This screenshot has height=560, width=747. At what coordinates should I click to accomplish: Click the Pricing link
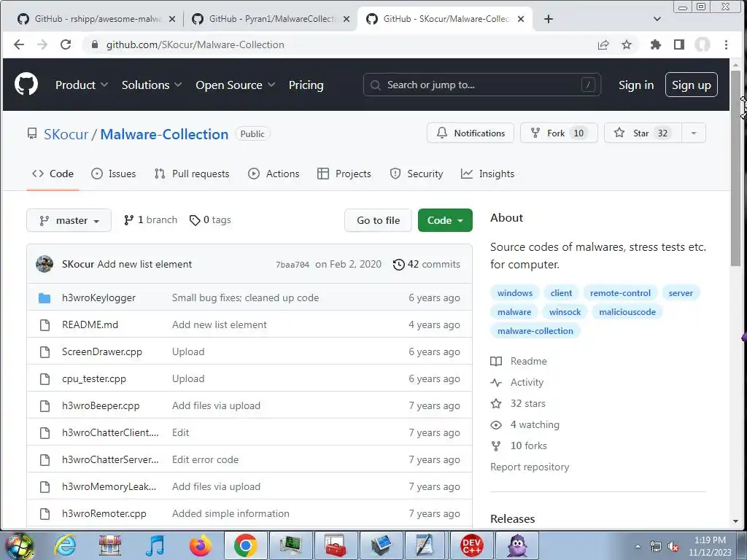point(306,85)
